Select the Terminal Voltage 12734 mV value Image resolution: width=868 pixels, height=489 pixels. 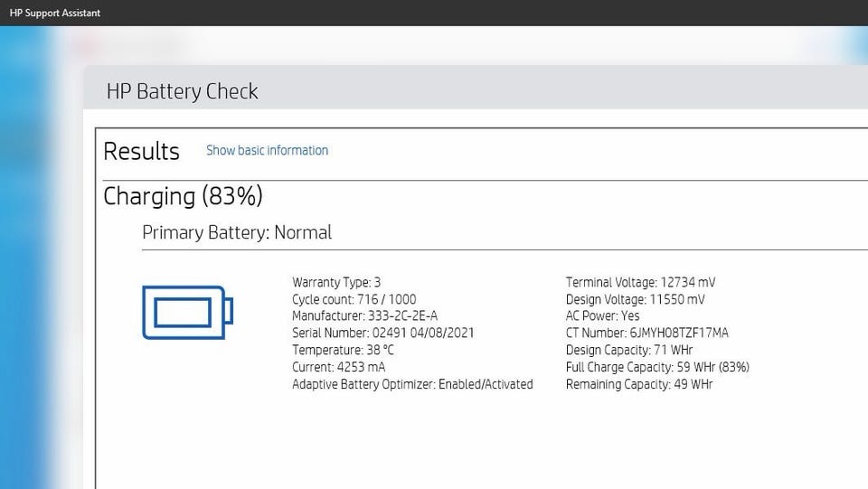pos(640,282)
